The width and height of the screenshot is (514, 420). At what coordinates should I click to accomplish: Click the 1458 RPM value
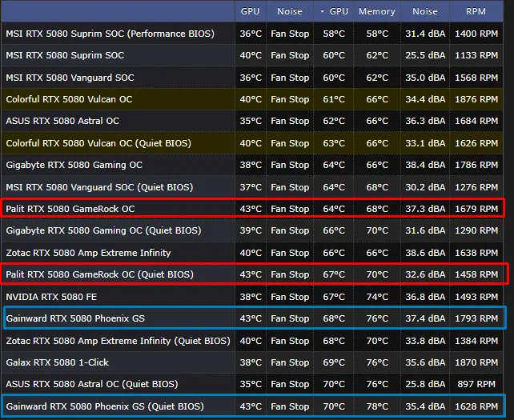[x=476, y=274]
